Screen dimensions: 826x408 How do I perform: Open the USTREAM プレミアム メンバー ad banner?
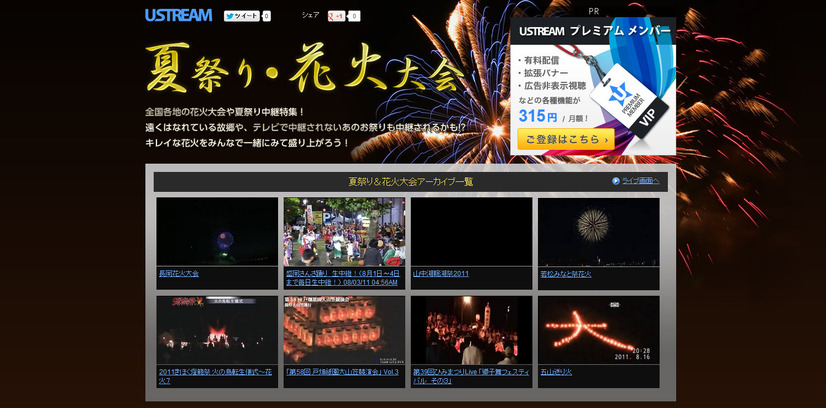click(x=593, y=86)
